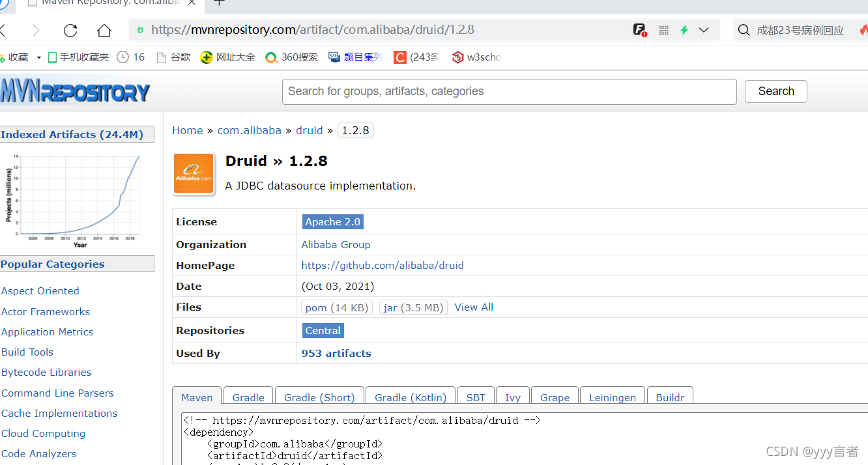Click the (Oct 03, 2021) date text
Viewport: 868px width, 465px height.
tap(338, 287)
